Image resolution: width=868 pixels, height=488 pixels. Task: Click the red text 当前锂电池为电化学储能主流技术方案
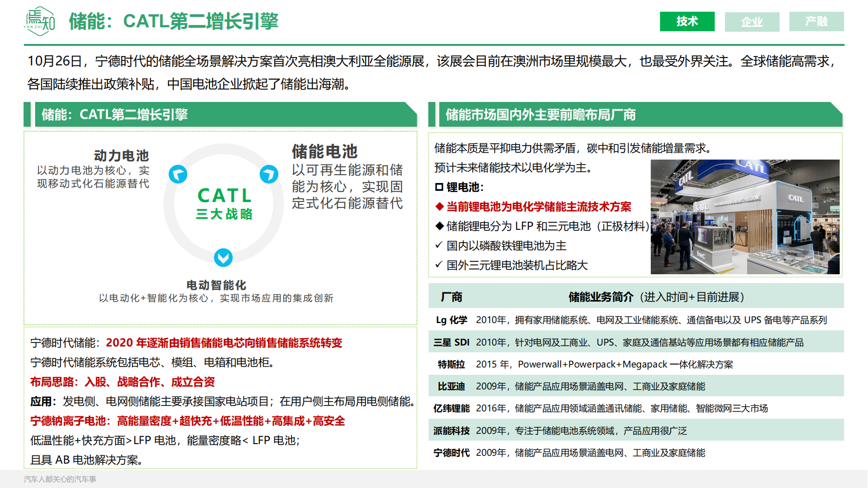539,206
